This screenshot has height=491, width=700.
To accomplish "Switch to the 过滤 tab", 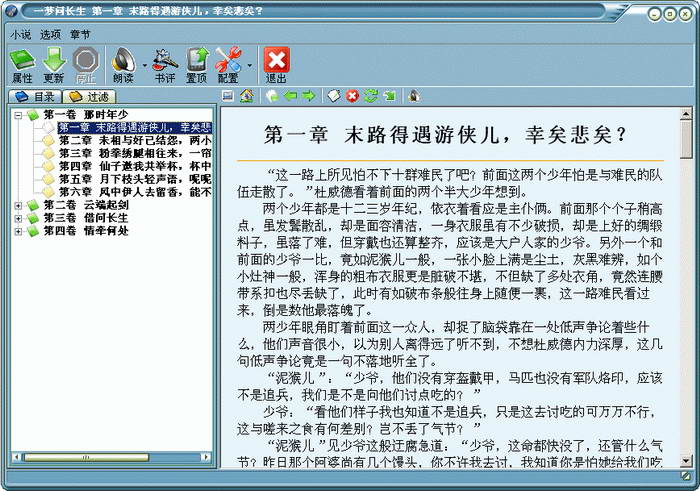I will coord(88,96).
